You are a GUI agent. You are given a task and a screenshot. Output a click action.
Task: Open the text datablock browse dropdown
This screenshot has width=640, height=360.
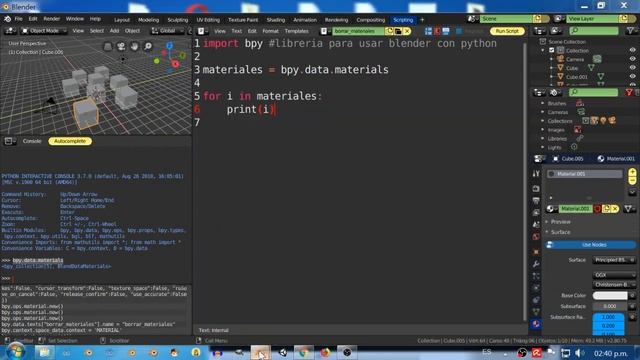325,31
